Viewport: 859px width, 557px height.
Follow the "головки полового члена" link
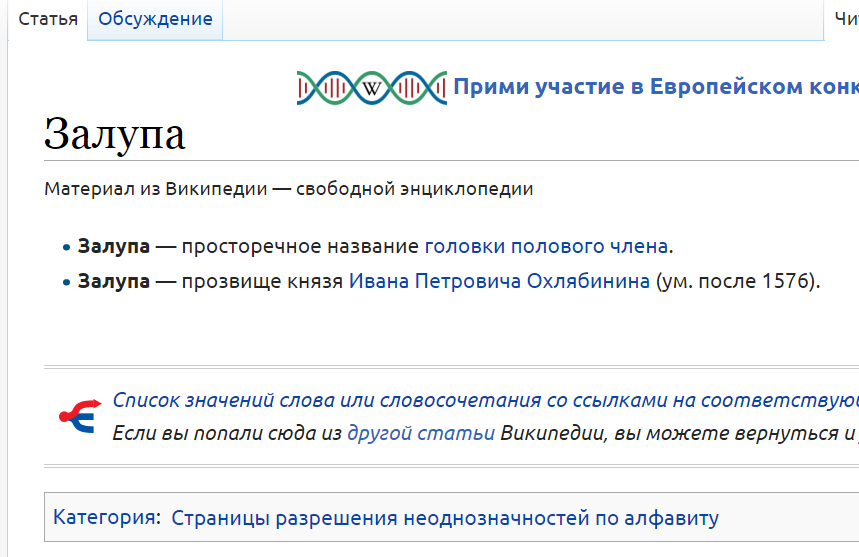[x=547, y=246]
